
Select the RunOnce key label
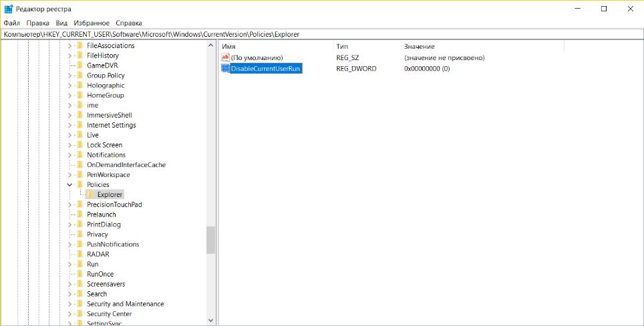coord(100,274)
